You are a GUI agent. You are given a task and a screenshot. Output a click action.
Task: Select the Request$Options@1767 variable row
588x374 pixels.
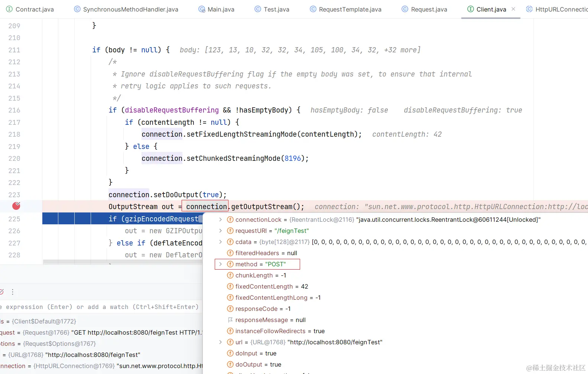pos(101,344)
